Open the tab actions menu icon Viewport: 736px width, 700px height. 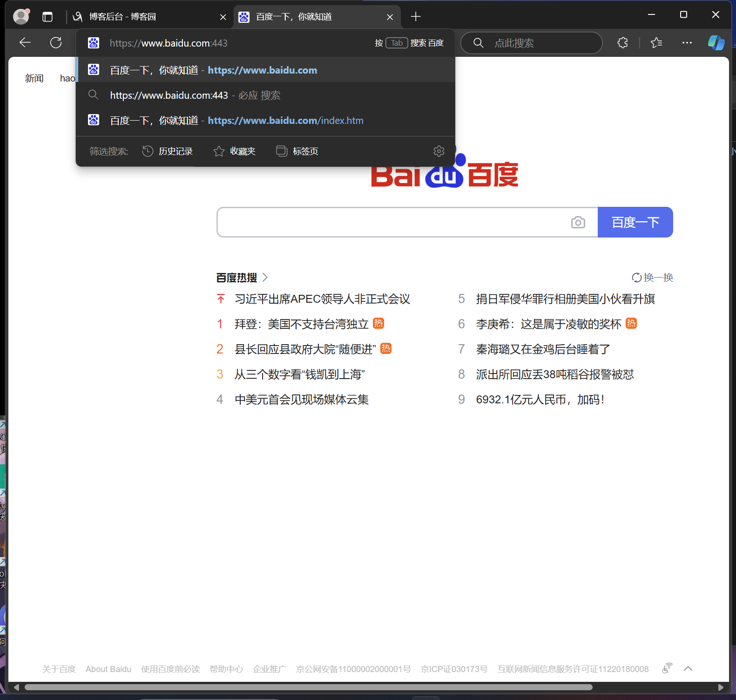47,17
